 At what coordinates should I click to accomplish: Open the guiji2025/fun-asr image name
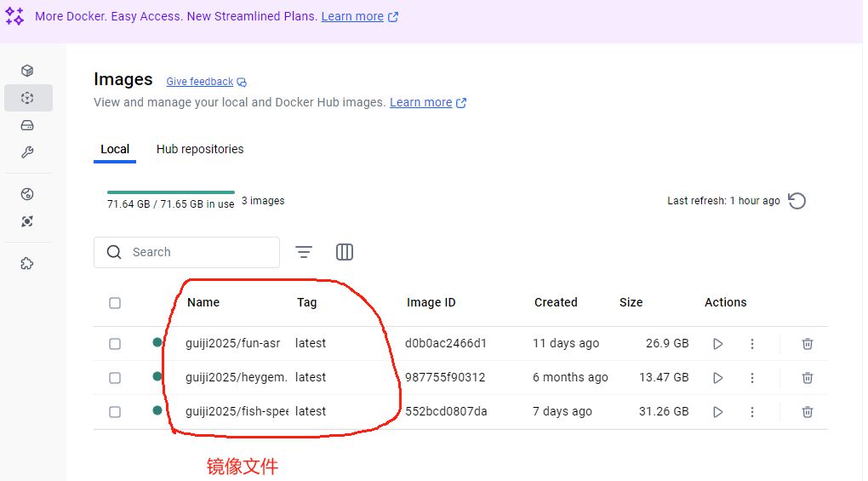[x=232, y=343]
